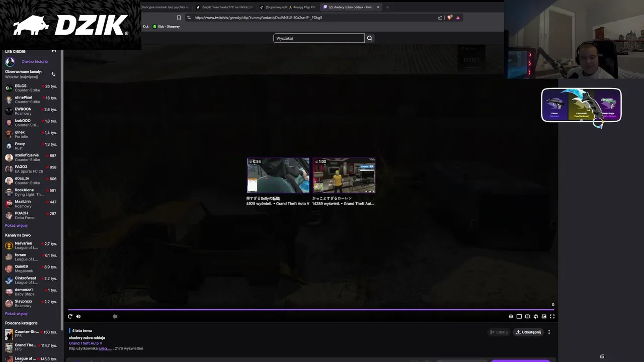The height and width of the screenshot is (362, 644).
Task: Select the szelioficjalnie channel row
Action: (x=31, y=157)
